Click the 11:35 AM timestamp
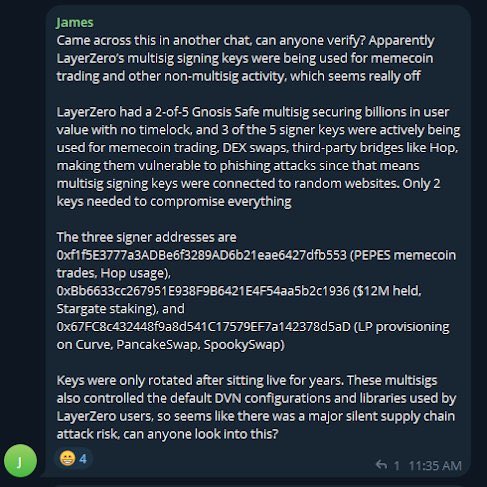 (435, 465)
